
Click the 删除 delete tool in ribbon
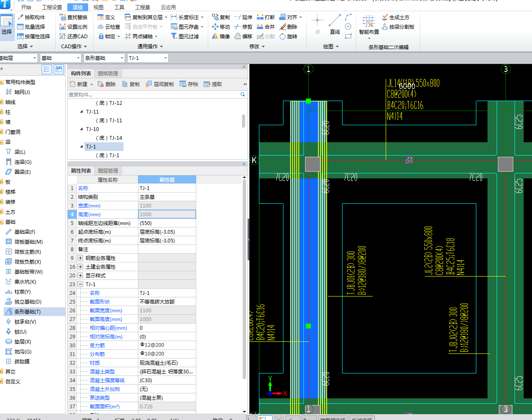click(x=288, y=27)
